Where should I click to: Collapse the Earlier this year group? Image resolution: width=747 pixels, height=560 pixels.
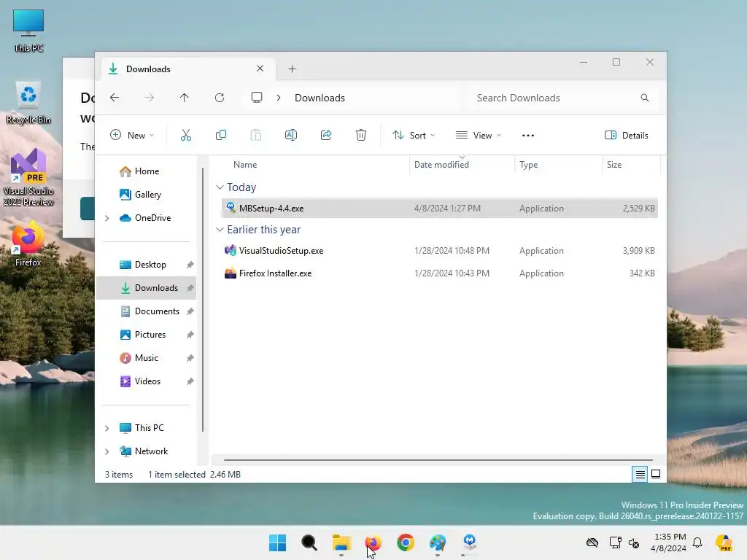tap(220, 230)
